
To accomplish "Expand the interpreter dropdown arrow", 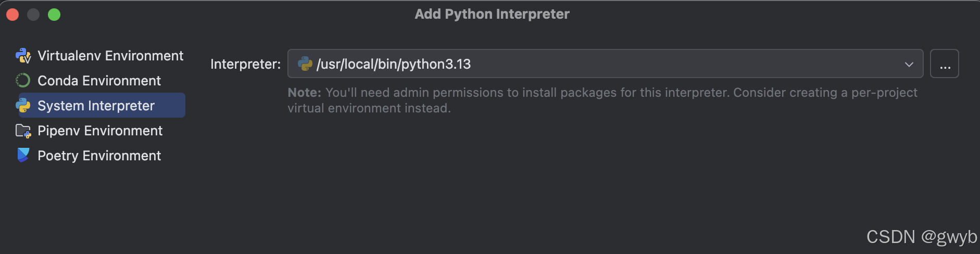I will coord(909,64).
